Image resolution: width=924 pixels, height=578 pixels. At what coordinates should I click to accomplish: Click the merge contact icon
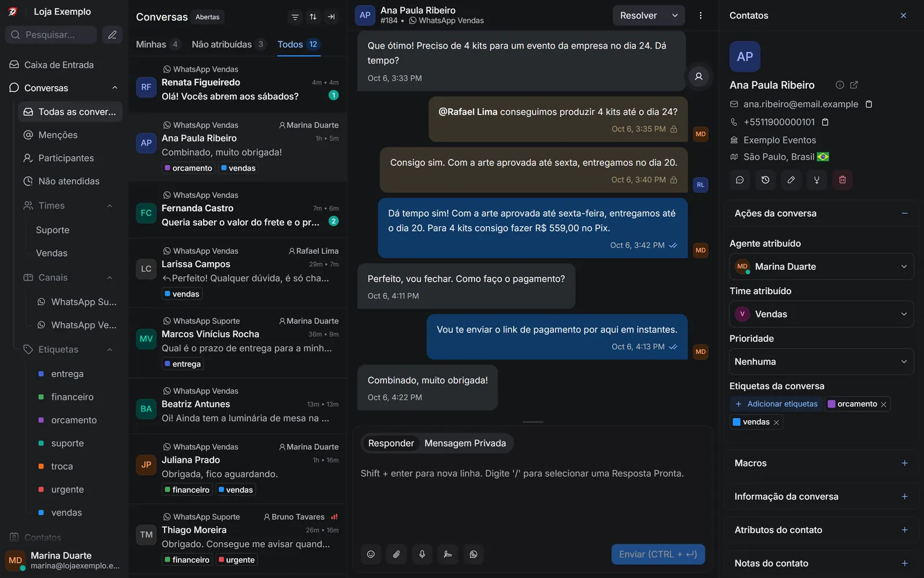[817, 180]
